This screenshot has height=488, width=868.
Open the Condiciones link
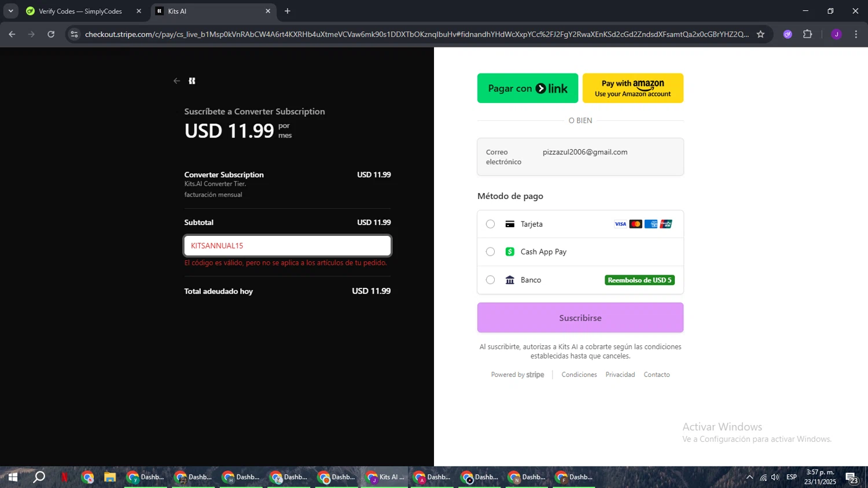[579, 375]
